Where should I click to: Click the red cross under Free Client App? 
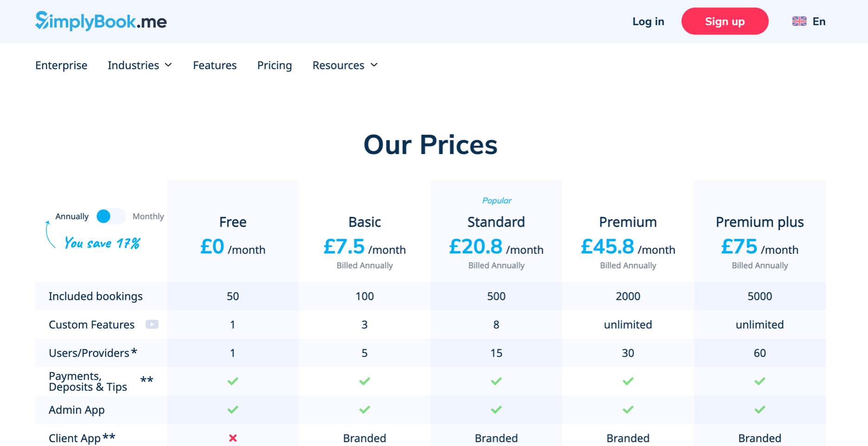[x=233, y=438]
